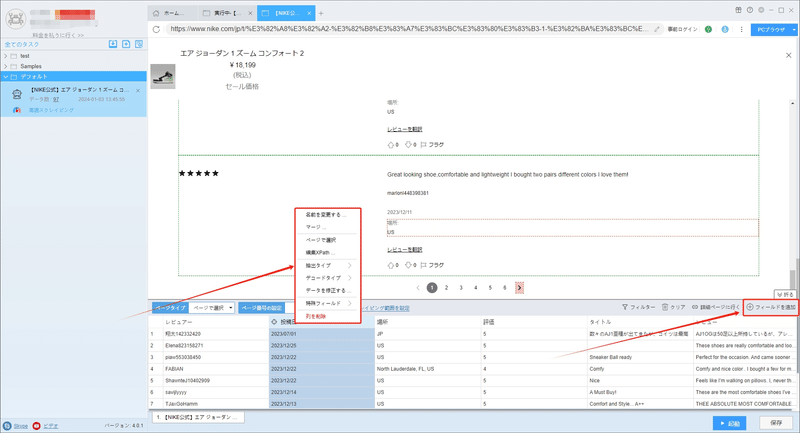Image resolution: width=800 pixels, height=433 pixels.
Task: Click the new task group plus icon
Action: pos(126,44)
